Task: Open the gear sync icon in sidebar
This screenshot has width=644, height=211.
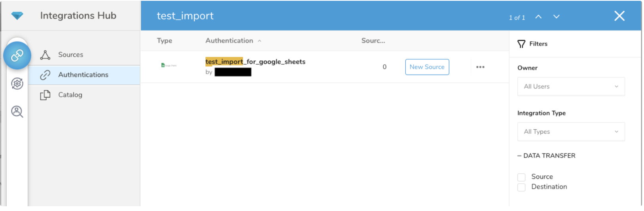Action: click(x=17, y=84)
